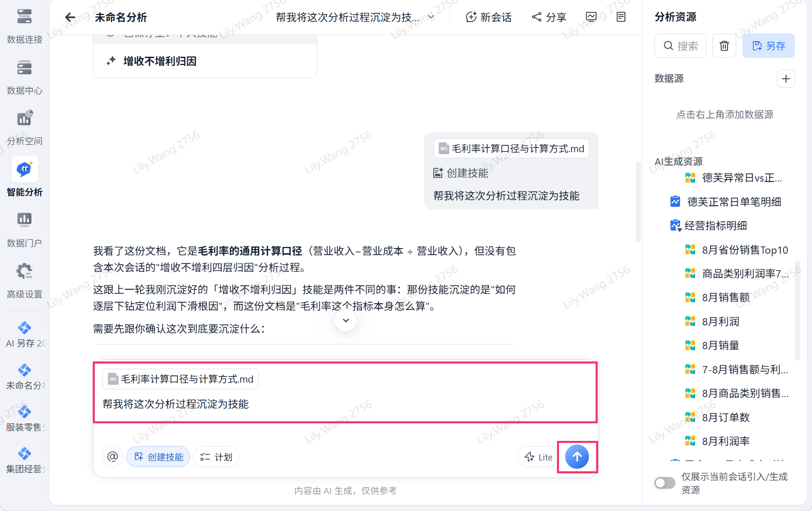Image resolution: width=812 pixels, height=511 pixels.
Task: Click the 未命名分析 title in the header
Action: 121,18
